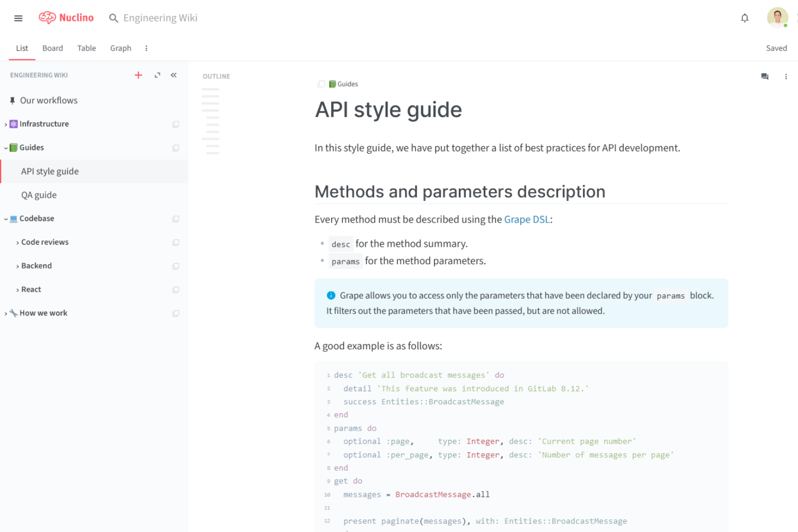Expand sidebar to fullscreen arrows icon
This screenshot has width=798, height=532.
[x=157, y=75]
